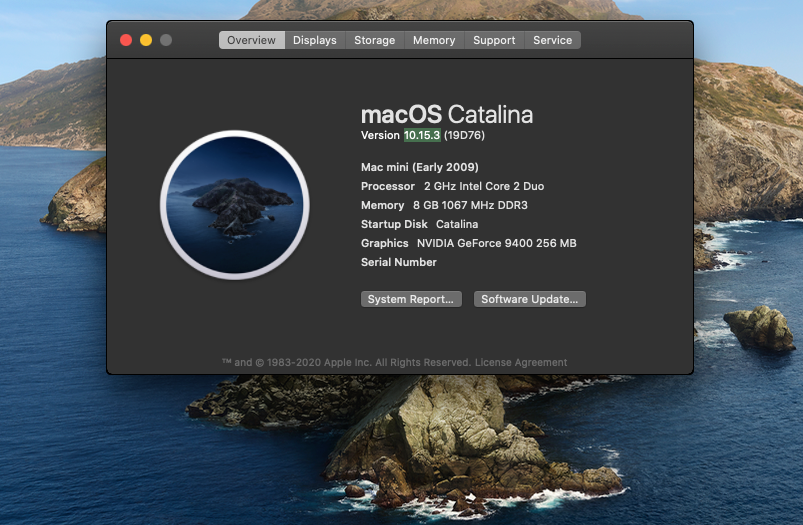Click the macOS Catalina island logo
Screen dimensions: 803x525
[235, 205]
